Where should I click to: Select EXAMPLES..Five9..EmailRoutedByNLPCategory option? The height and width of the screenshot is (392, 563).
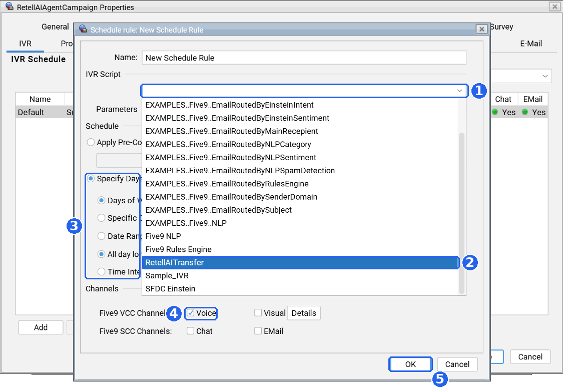point(300,145)
